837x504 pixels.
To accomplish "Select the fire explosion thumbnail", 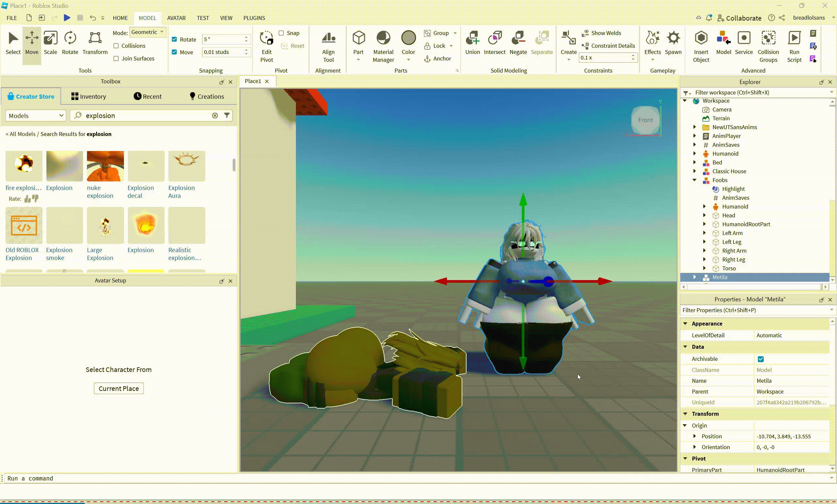I will pyautogui.click(x=24, y=166).
